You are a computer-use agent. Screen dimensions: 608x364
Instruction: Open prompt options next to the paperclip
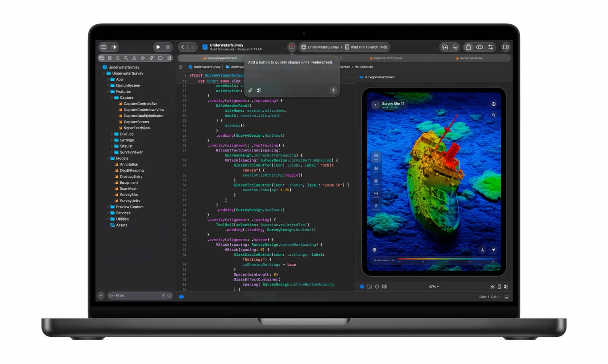click(x=259, y=90)
